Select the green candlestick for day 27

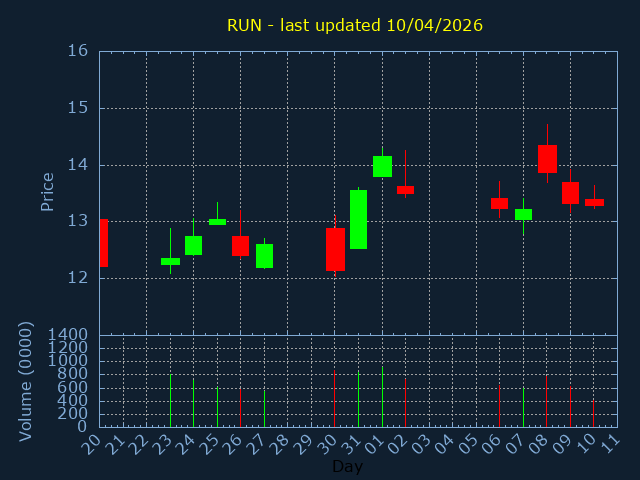click(264, 255)
